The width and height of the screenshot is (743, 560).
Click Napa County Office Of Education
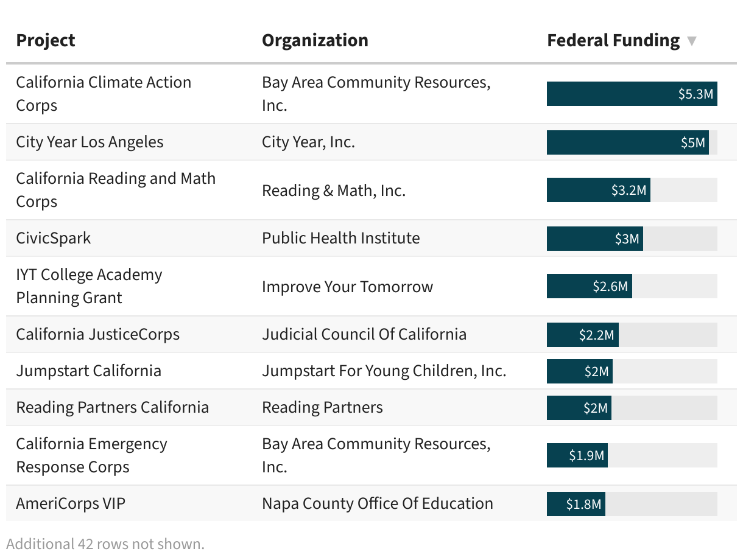point(378,503)
